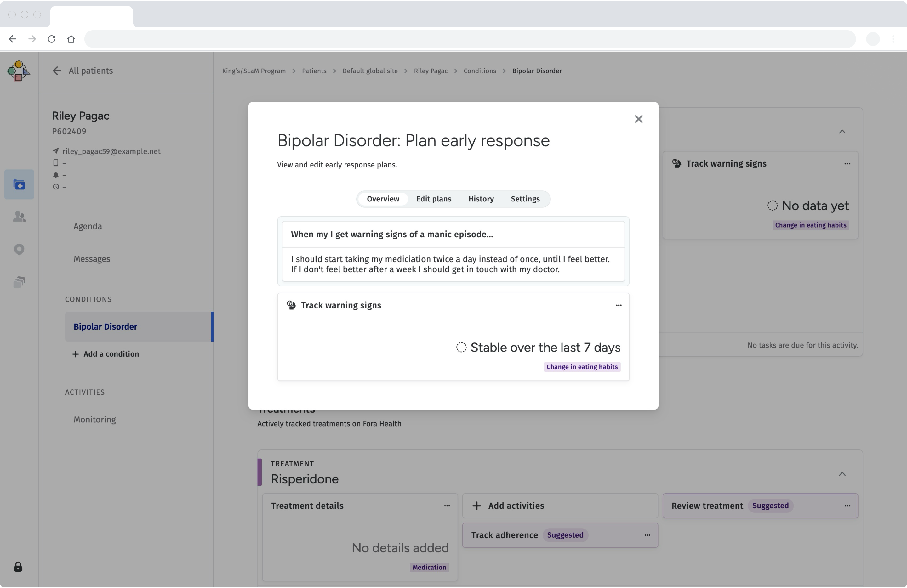Viewport: 907px width, 588px height.
Task: Open Treatment details ellipsis menu
Action: click(447, 506)
